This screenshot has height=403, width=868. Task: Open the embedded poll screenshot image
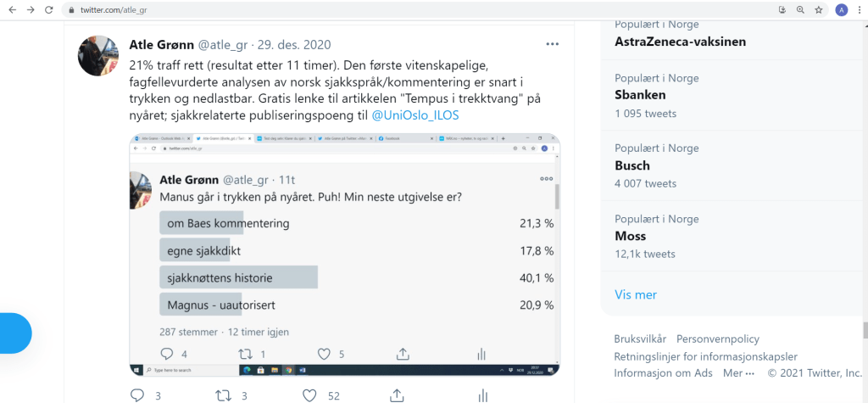(344, 255)
